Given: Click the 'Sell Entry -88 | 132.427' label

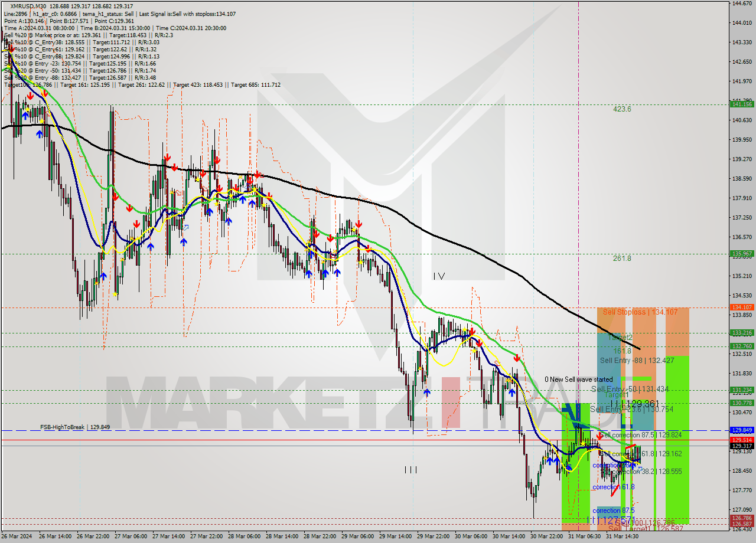Looking at the screenshot, I should 637,360.
